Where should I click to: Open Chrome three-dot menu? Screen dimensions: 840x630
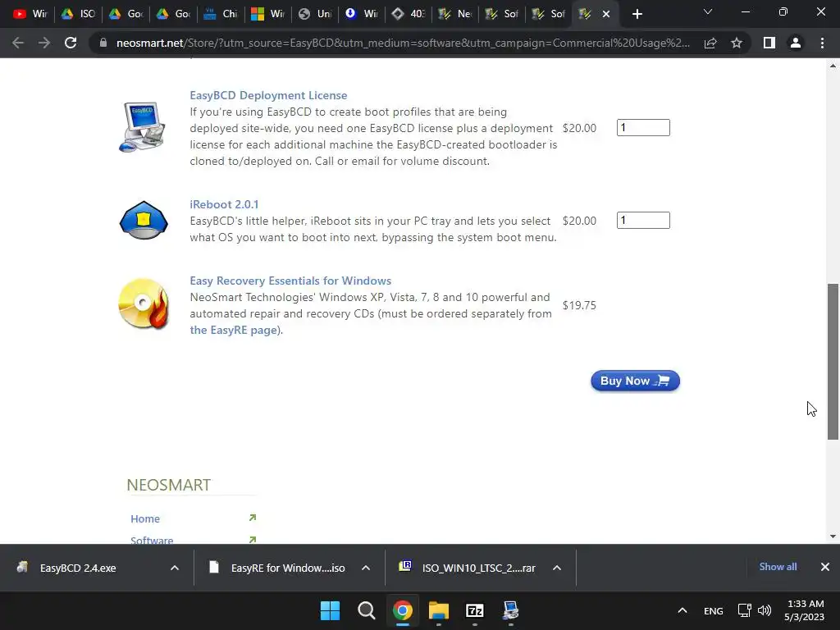coord(822,43)
